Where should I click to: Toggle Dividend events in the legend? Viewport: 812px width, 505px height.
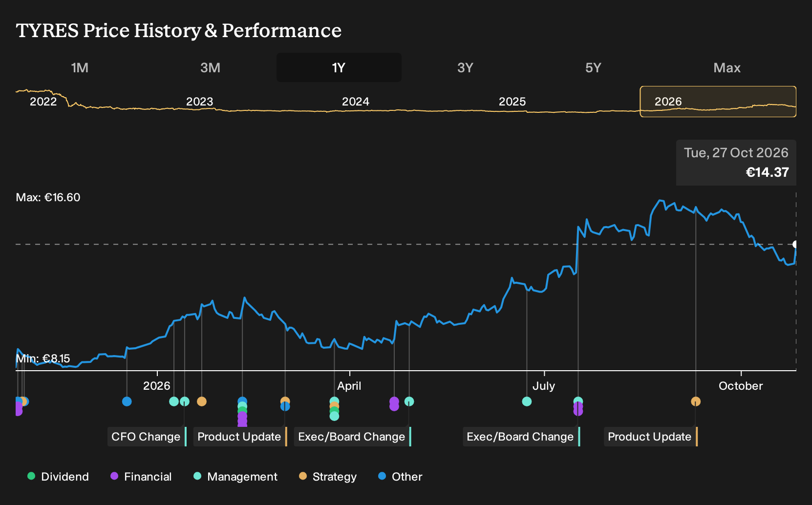pyautogui.click(x=58, y=477)
